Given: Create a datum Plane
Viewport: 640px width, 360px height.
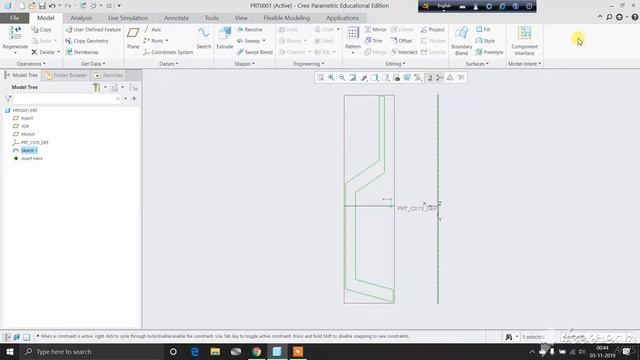Looking at the screenshot, I should coord(133,38).
